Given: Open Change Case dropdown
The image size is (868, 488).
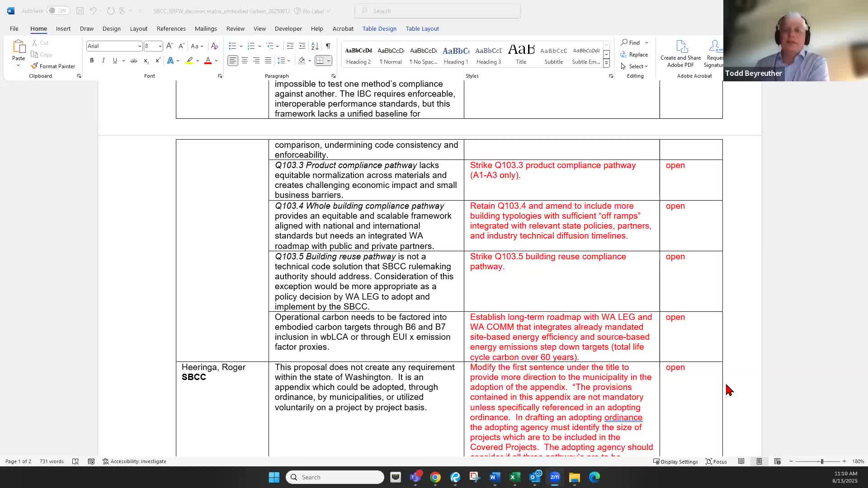Looking at the screenshot, I should point(197,46).
